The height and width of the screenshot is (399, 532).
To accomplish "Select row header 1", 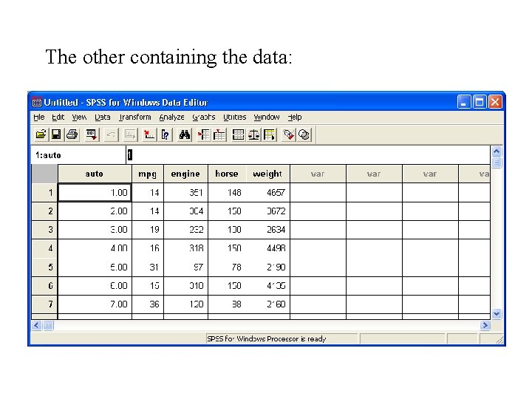I will coord(44,193).
